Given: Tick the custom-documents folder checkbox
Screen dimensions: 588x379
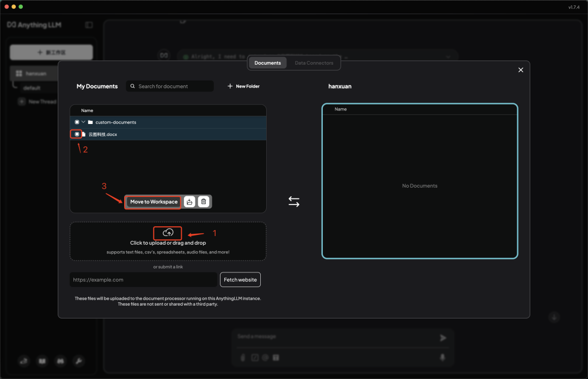Looking at the screenshot, I should [77, 122].
